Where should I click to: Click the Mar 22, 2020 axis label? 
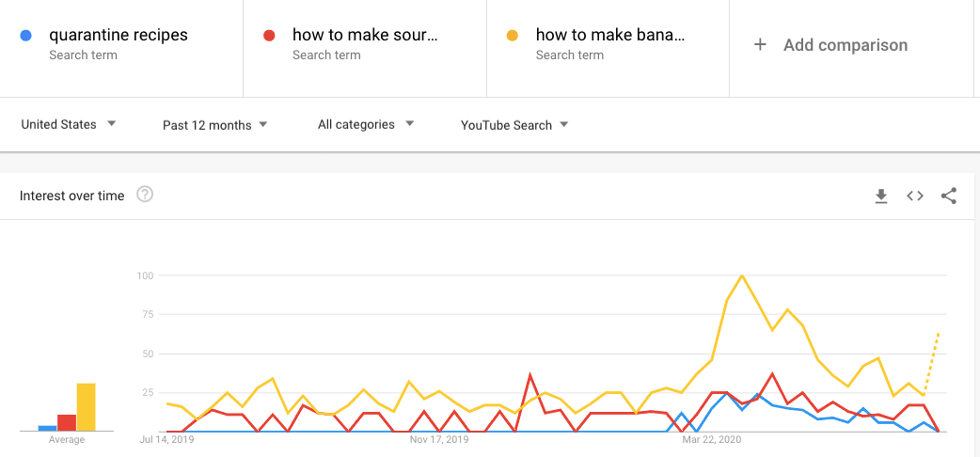[x=712, y=439]
